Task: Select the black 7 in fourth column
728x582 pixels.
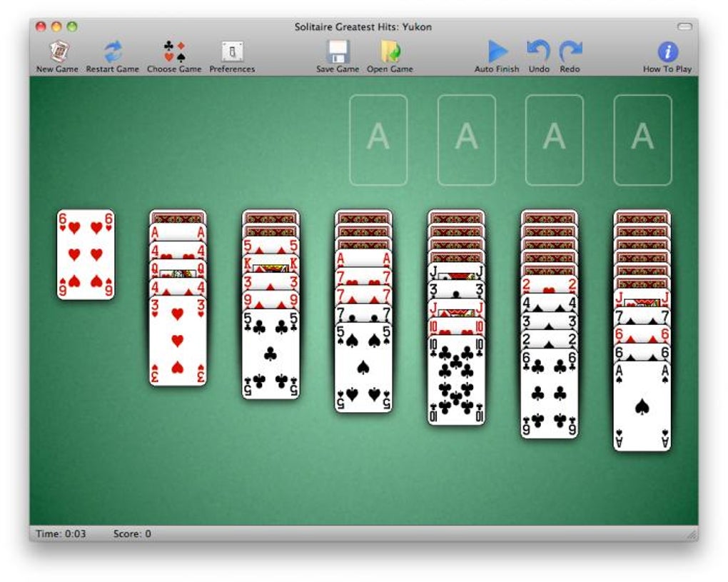Action: click(363, 314)
